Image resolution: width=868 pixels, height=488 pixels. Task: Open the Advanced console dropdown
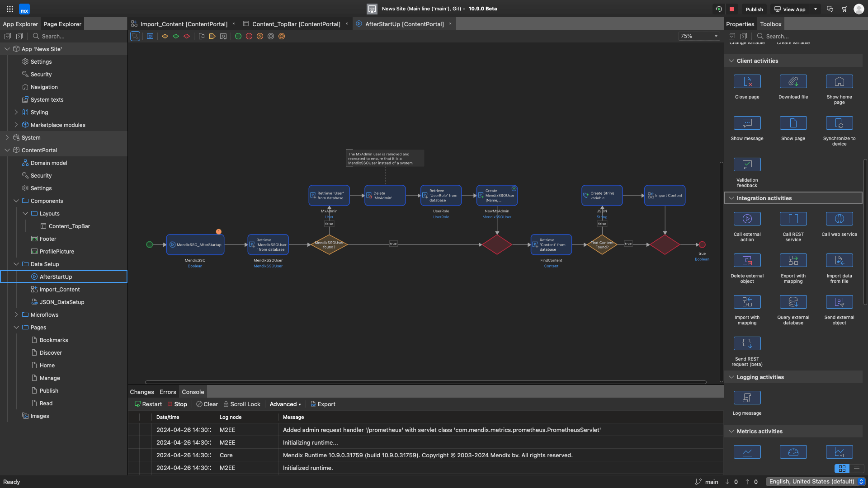tap(285, 404)
